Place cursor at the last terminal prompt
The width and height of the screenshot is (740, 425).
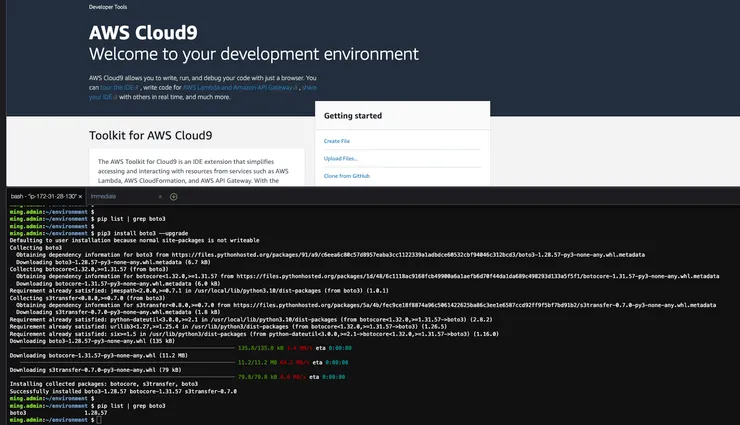pyautogui.click(x=99, y=420)
